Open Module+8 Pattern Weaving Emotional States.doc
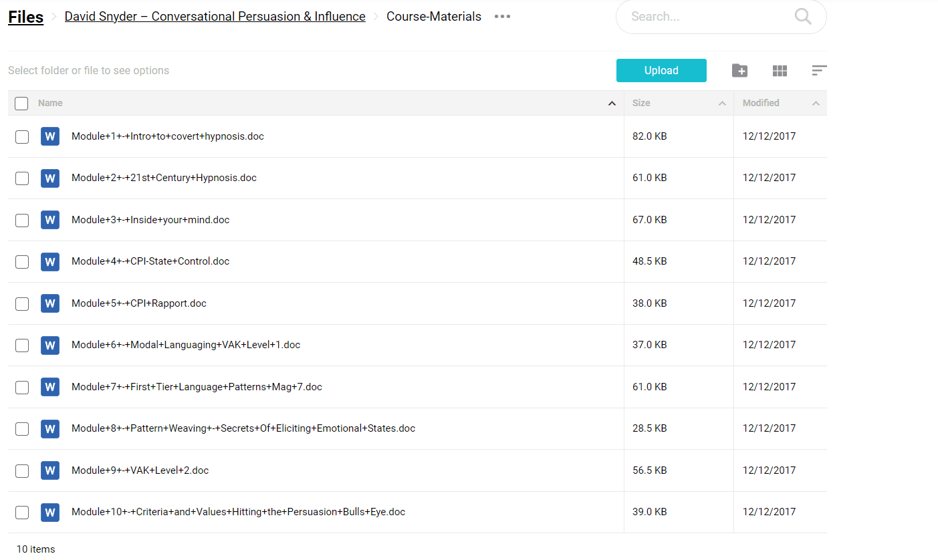Image resolution: width=938 pixels, height=560 pixels. (243, 428)
